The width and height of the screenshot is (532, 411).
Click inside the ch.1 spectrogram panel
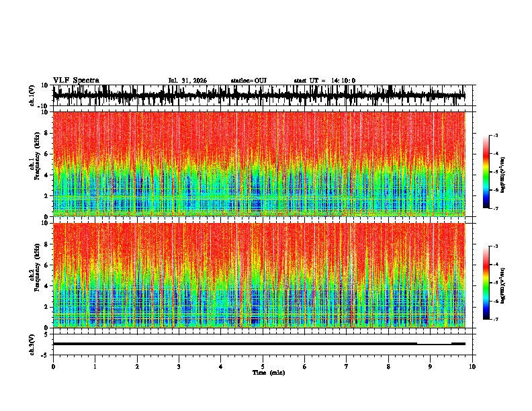click(259, 164)
